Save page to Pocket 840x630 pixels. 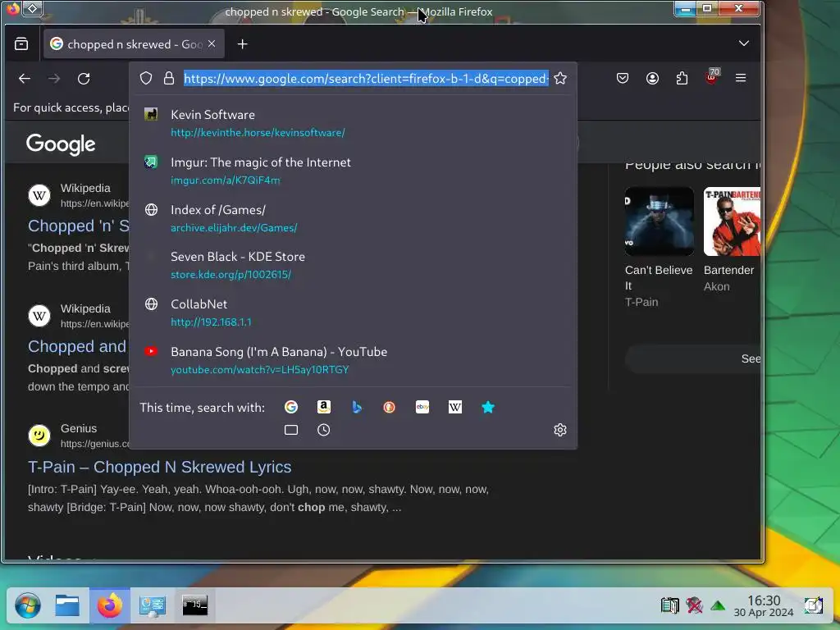tap(623, 78)
